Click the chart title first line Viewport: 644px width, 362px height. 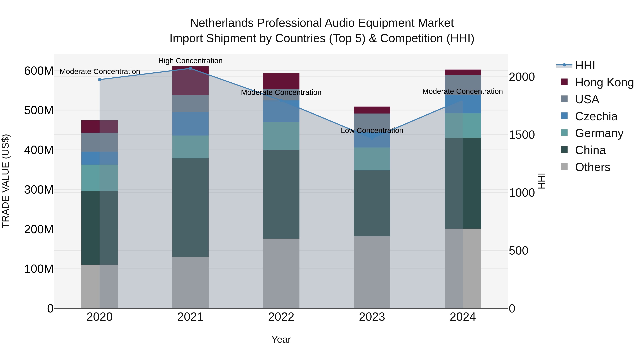click(x=322, y=23)
